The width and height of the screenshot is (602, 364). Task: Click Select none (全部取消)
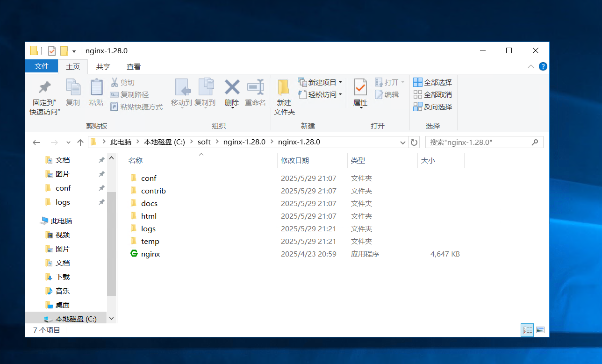433,94
